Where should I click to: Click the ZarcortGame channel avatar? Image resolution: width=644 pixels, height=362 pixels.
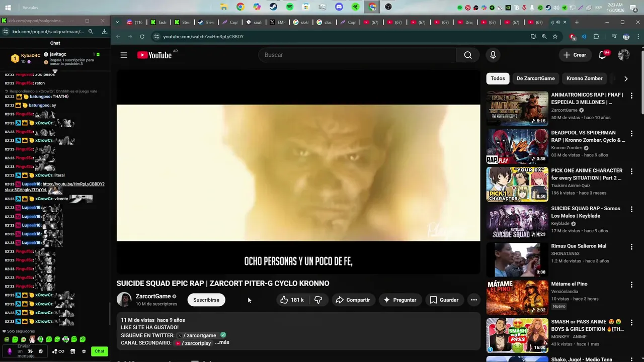124,300
